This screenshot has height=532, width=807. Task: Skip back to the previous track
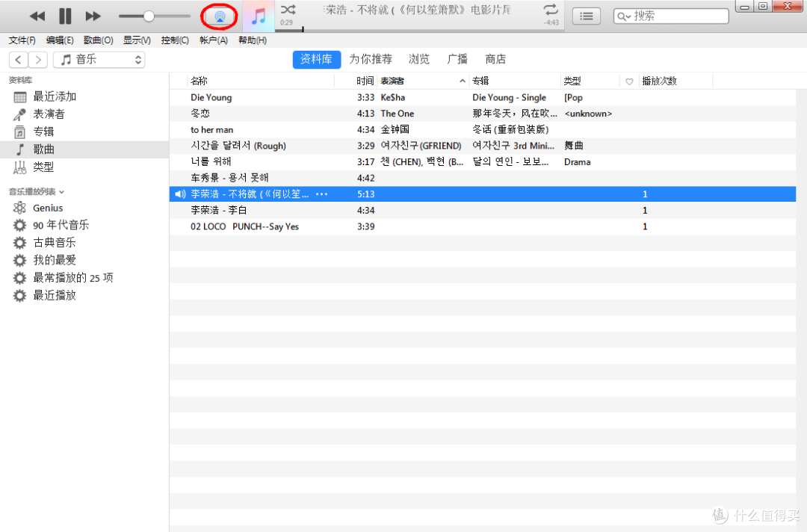coord(37,16)
